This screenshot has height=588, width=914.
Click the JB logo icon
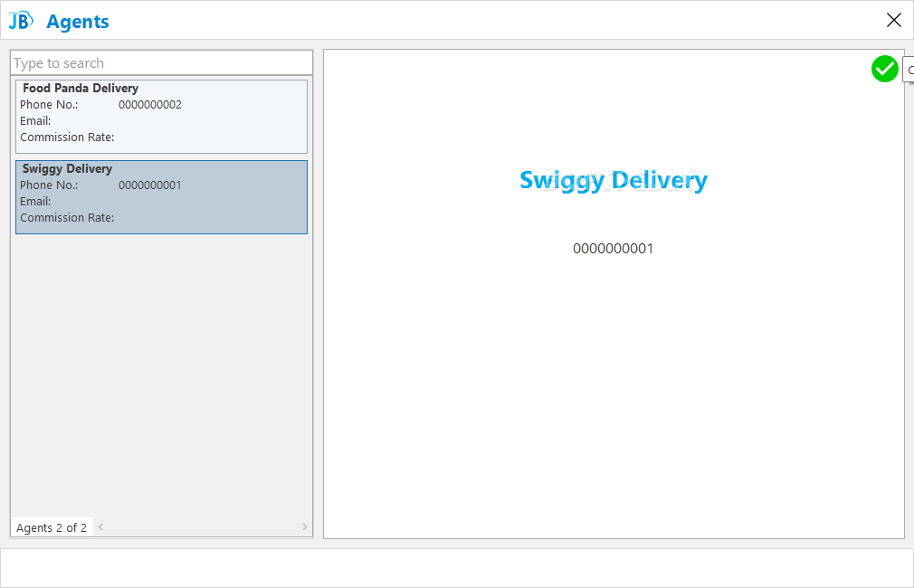click(x=21, y=21)
